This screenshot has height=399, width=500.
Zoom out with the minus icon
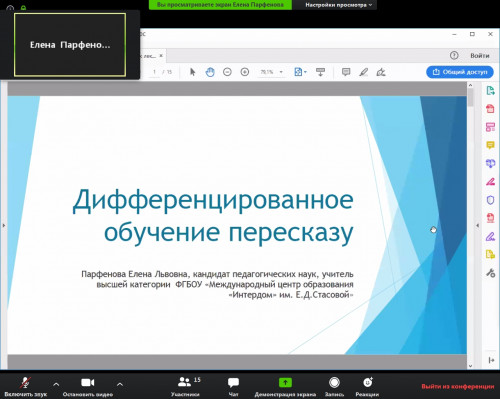pyautogui.click(x=227, y=72)
